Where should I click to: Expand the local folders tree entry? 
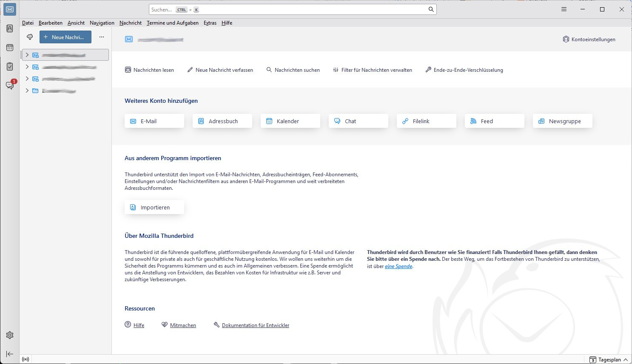(x=27, y=90)
